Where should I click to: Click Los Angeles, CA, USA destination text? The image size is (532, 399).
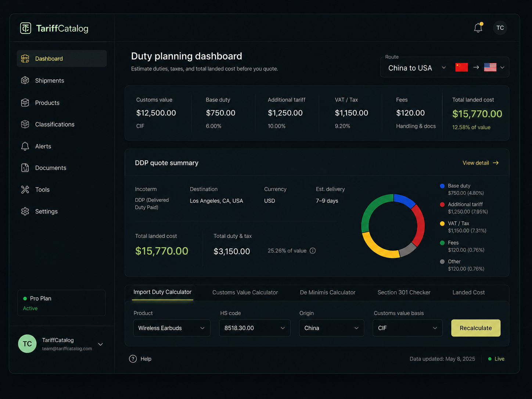click(216, 201)
